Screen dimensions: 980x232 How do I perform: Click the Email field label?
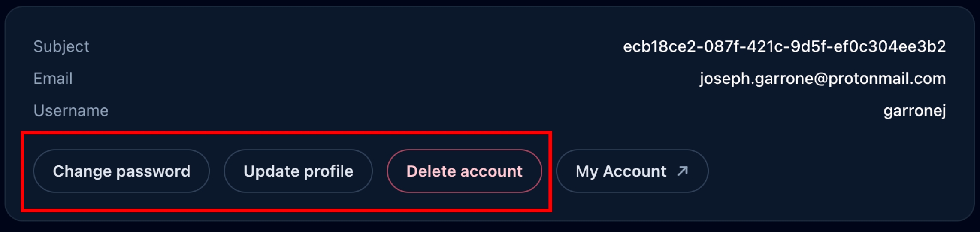pos(53,79)
